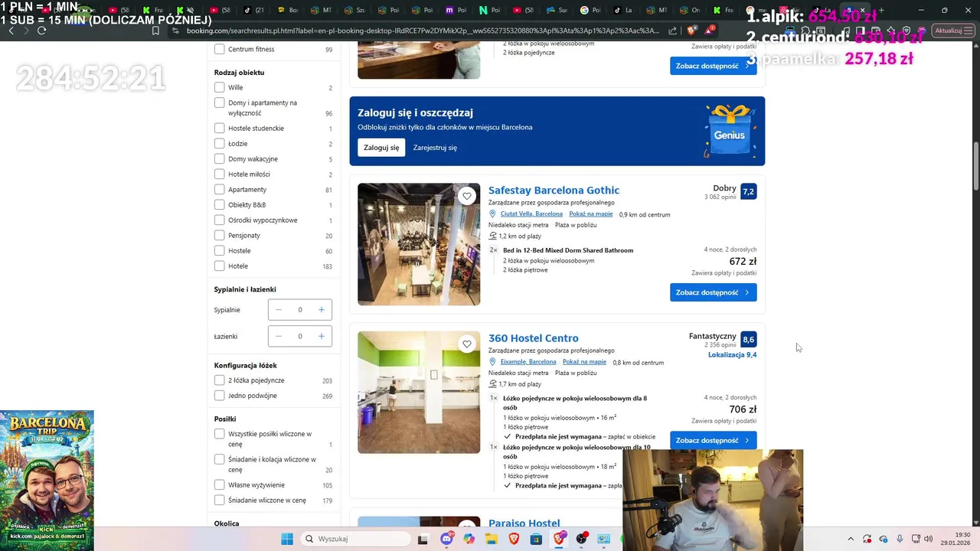Click location pin next to Eixample
The height and width of the screenshot is (551, 980).
[x=493, y=362]
